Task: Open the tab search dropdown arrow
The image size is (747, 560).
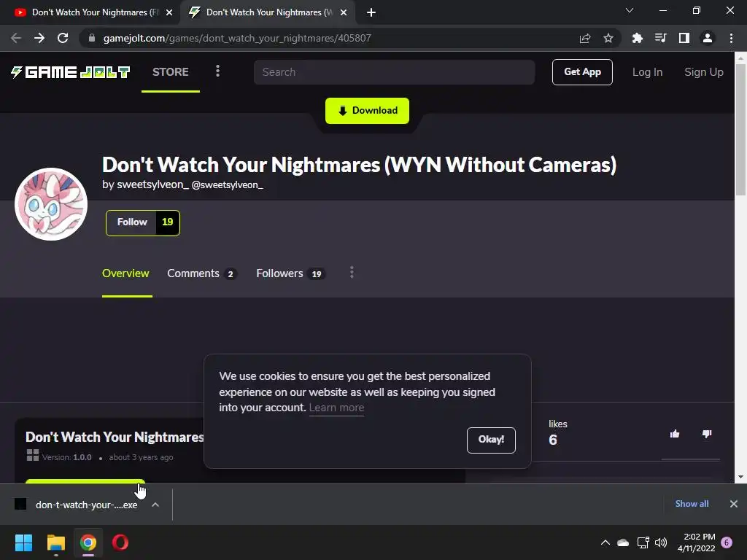Action: click(630, 10)
